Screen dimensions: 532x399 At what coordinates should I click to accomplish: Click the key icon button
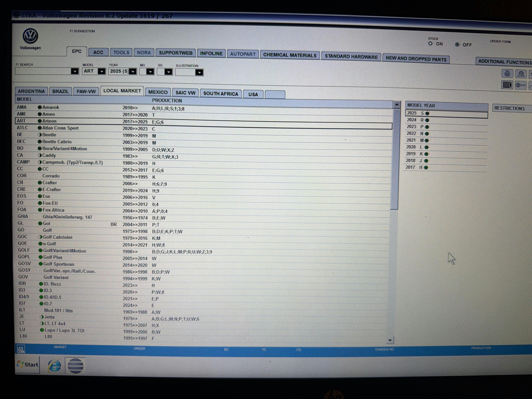pos(521,85)
